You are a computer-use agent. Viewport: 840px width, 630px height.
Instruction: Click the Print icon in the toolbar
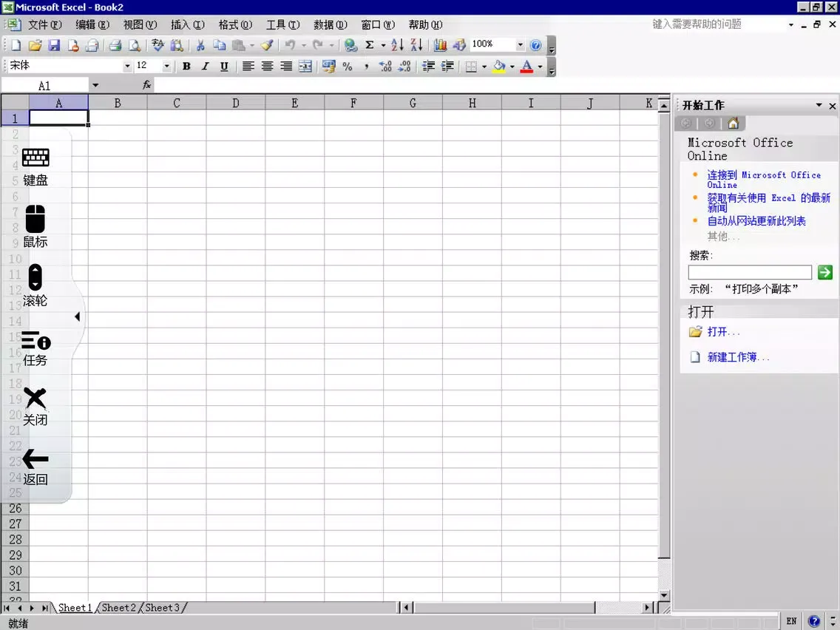(115, 46)
